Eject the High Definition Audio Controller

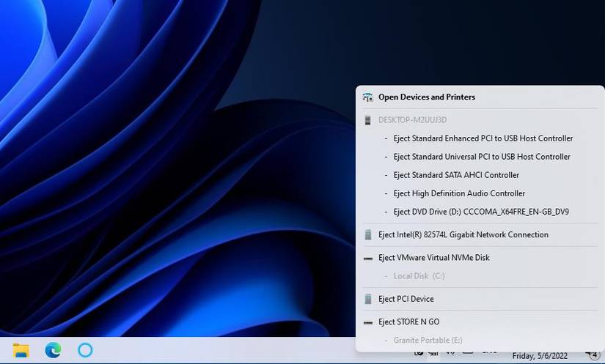point(458,193)
